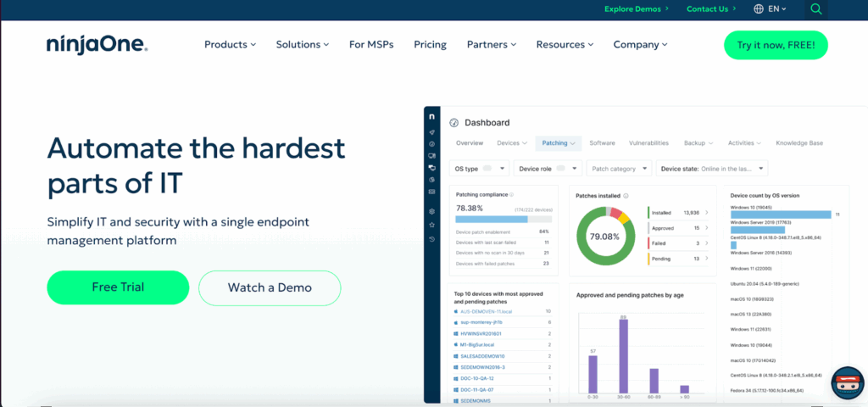
Task: Open the Pricing menu item
Action: click(430, 45)
